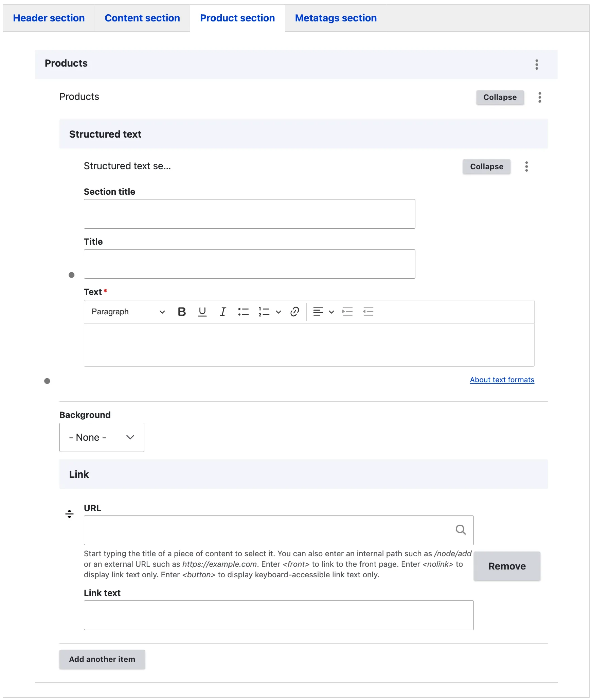This screenshot has height=700, width=593.
Task: Open the Paragraph heading style dropdown
Action: point(128,312)
